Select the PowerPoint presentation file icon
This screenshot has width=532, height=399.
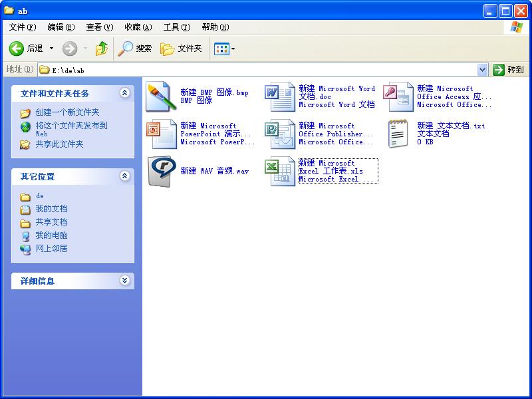(x=162, y=134)
